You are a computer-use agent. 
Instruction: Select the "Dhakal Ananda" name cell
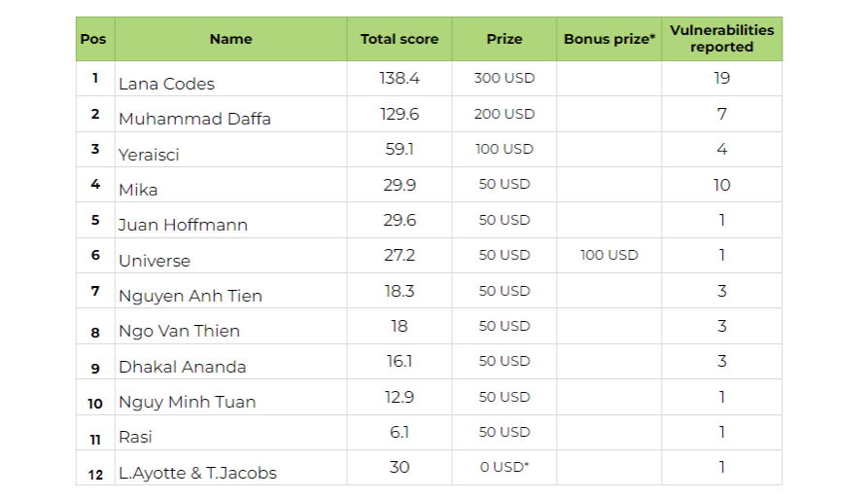click(x=182, y=367)
